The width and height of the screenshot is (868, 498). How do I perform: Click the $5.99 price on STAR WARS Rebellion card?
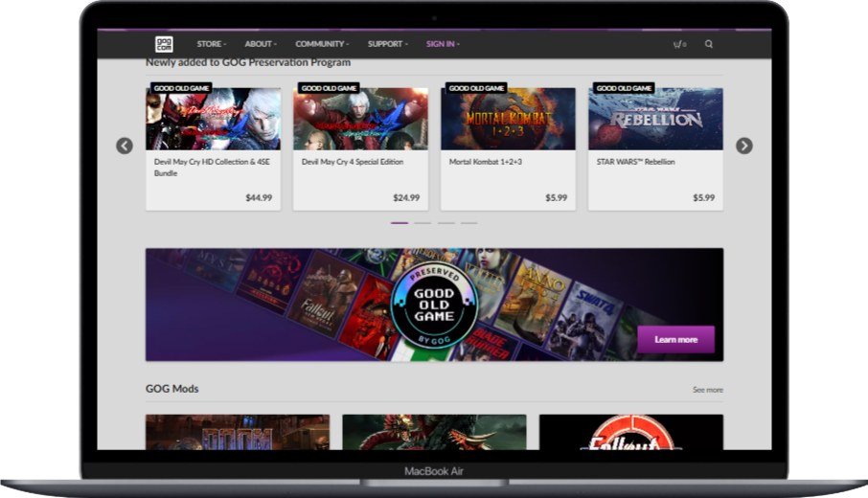point(703,197)
